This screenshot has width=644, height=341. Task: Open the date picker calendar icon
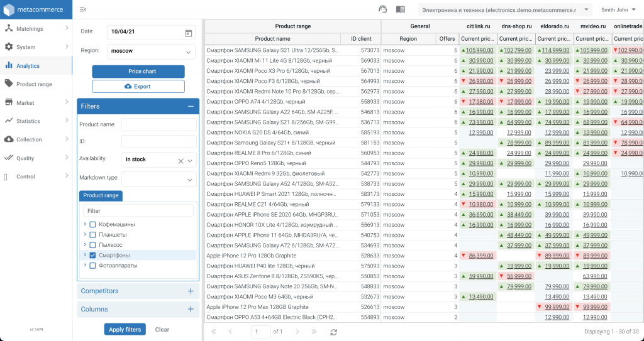click(x=189, y=33)
